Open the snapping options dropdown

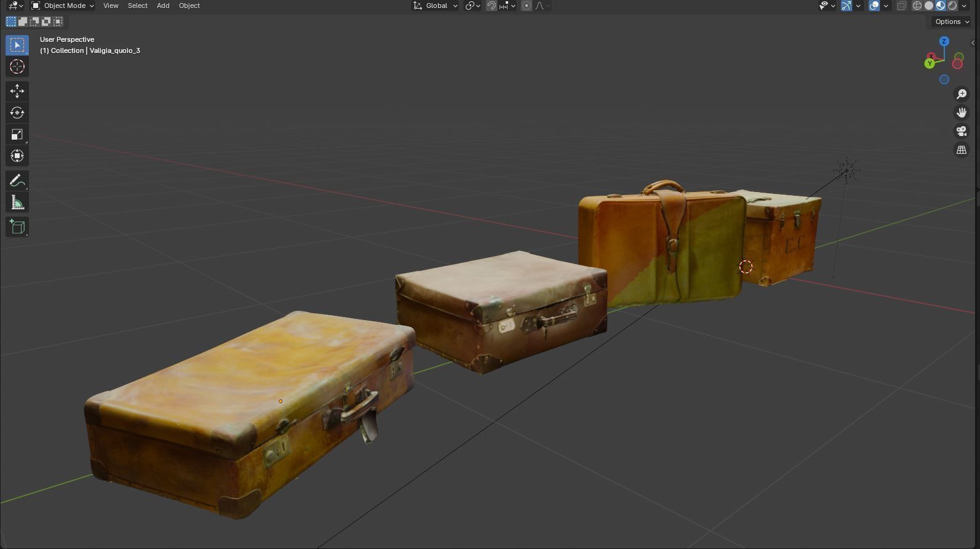click(x=508, y=6)
